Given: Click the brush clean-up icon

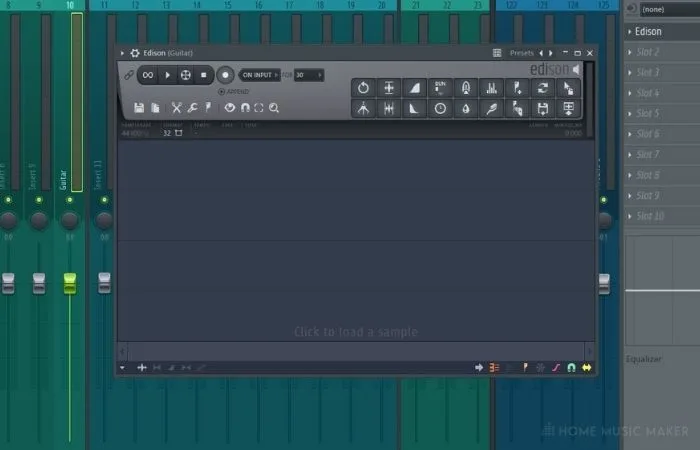Looking at the screenshot, I should point(492,108).
